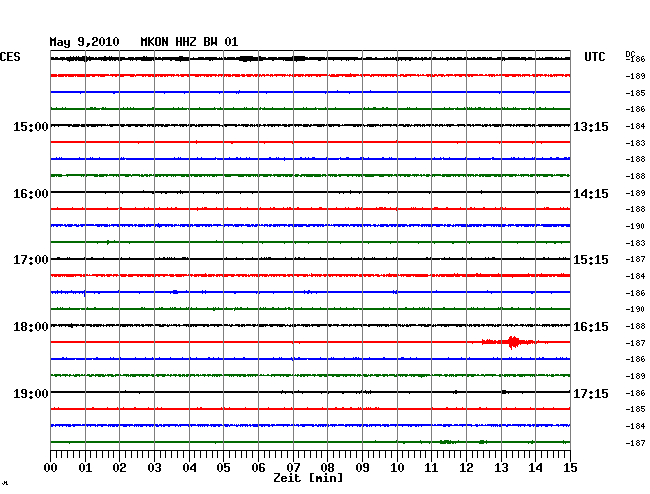The height and width of the screenshot is (494, 650).
Task: Click minute tick label 05
Action: (x=223, y=468)
